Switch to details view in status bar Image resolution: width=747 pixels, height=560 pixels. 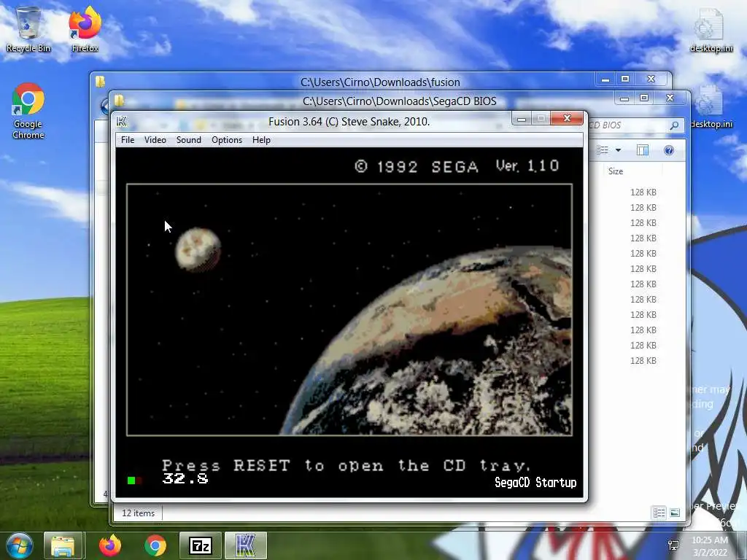click(x=659, y=513)
